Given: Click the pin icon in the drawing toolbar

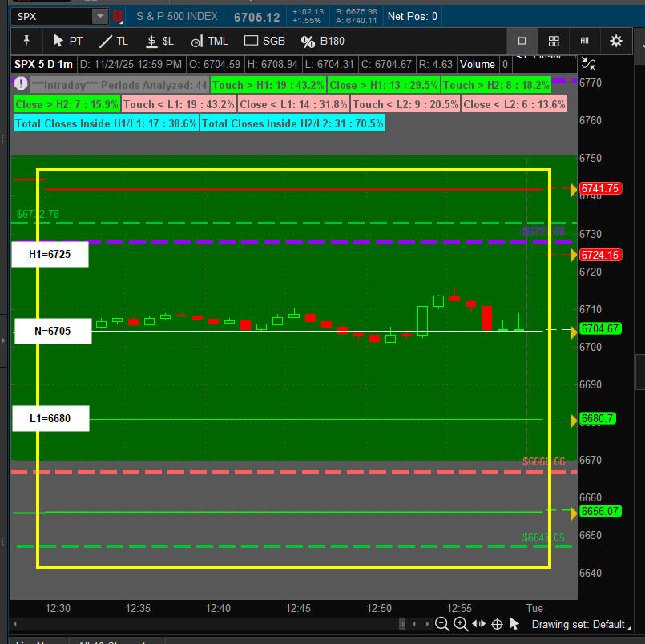Looking at the screenshot, I should click(x=26, y=41).
